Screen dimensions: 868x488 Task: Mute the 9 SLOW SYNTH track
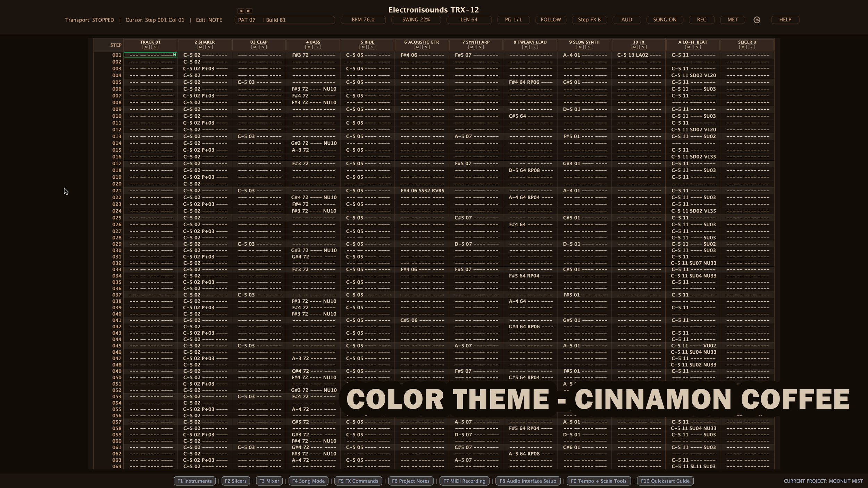coord(580,47)
